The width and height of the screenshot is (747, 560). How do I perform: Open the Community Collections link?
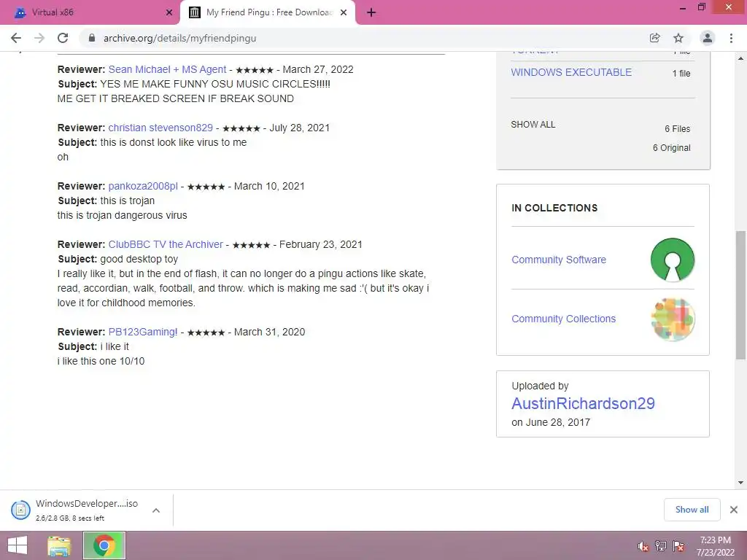(x=564, y=319)
